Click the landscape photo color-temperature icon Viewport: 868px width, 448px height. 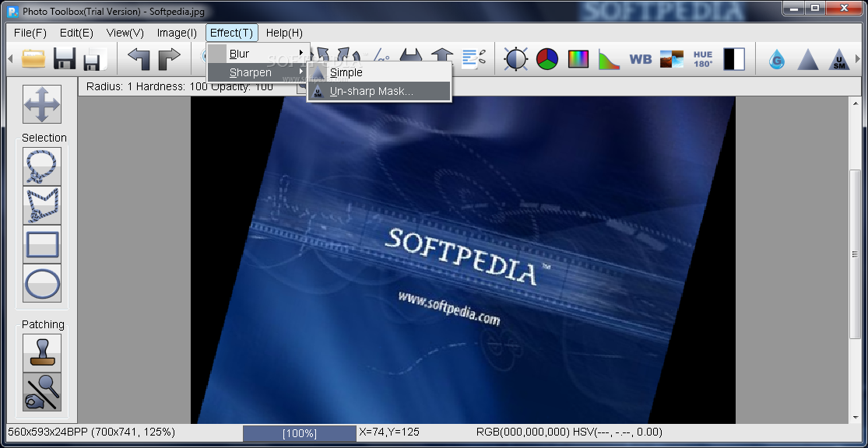coord(672,58)
